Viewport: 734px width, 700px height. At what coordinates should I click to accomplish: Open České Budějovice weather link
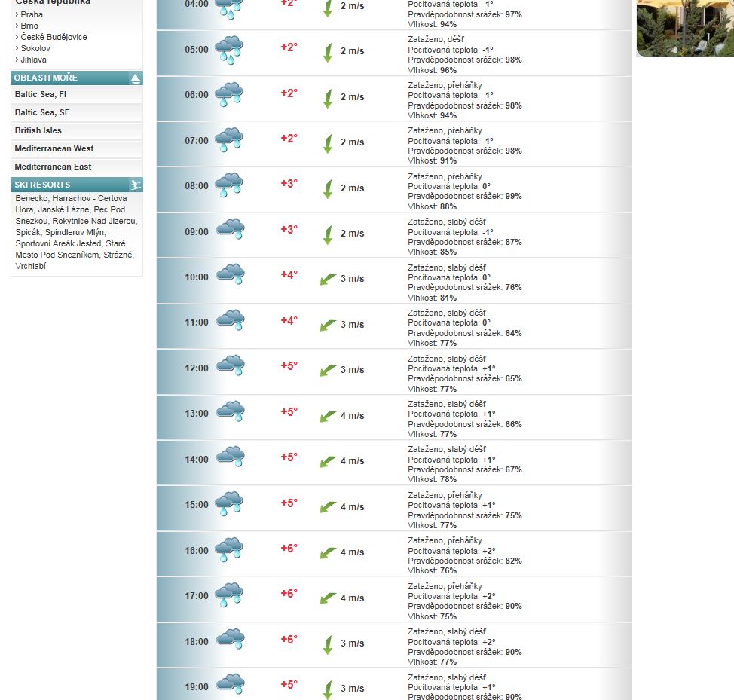click(x=54, y=37)
